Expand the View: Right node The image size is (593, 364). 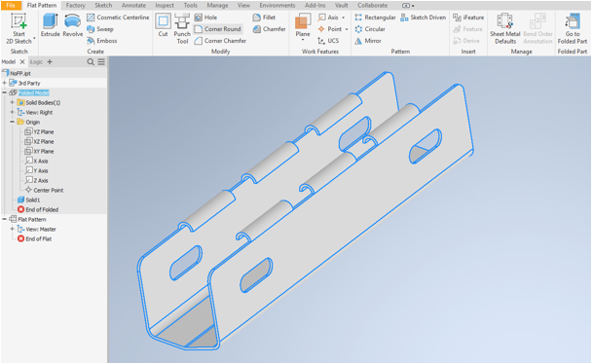[12, 112]
